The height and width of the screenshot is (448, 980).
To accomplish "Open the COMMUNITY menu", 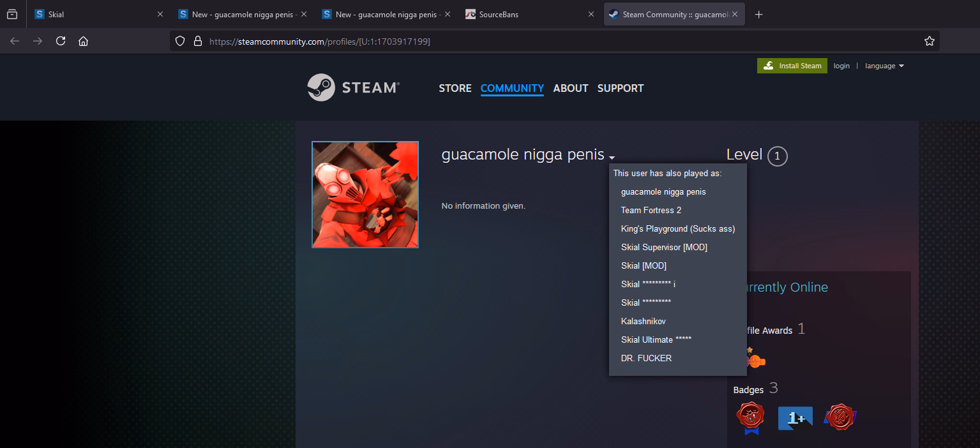I will click(x=512, y=88).
